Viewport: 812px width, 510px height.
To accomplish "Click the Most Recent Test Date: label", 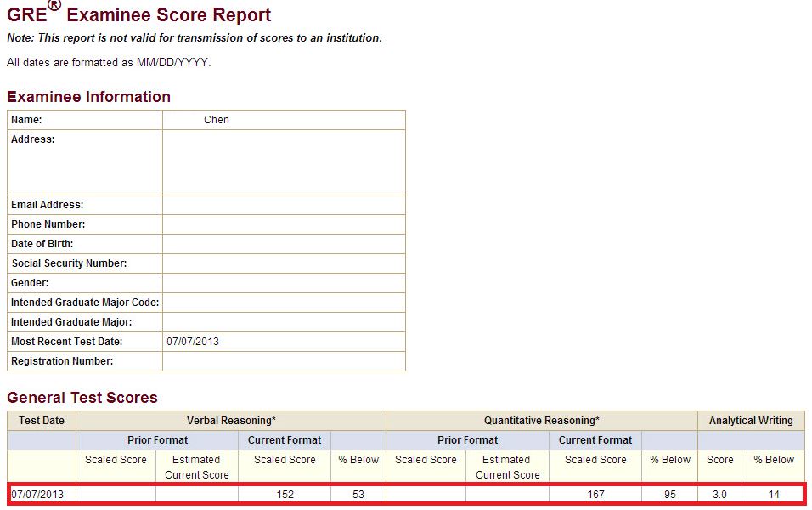I will point(67,342).
